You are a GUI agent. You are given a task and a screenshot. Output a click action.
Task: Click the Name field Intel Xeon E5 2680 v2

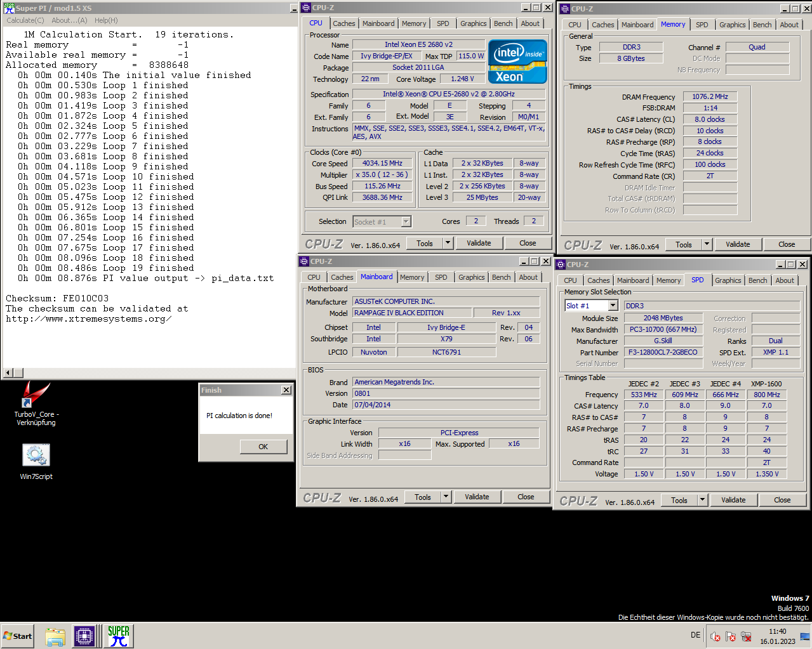[x=418, y=44]
